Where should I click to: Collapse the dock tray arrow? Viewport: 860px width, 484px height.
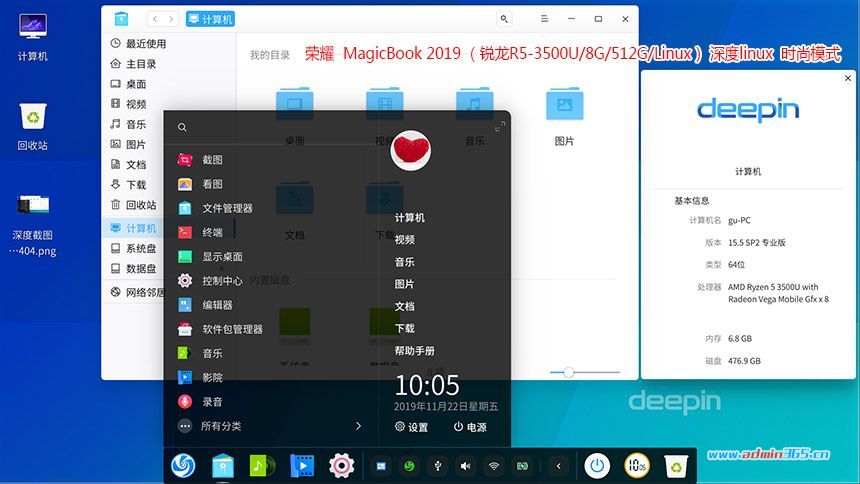(x=558, y=466)
